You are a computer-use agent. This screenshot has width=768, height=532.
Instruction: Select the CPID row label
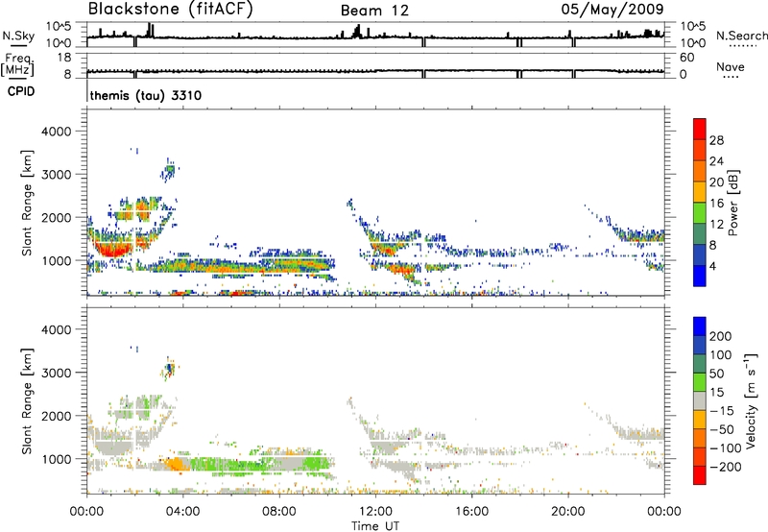21,91
